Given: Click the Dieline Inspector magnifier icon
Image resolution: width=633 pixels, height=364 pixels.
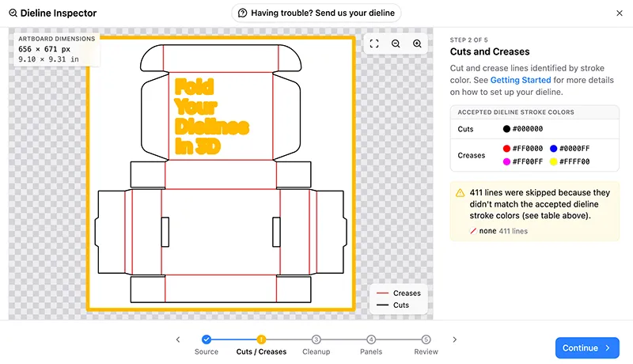Looking at the screenshot, I should pos(13,13).
